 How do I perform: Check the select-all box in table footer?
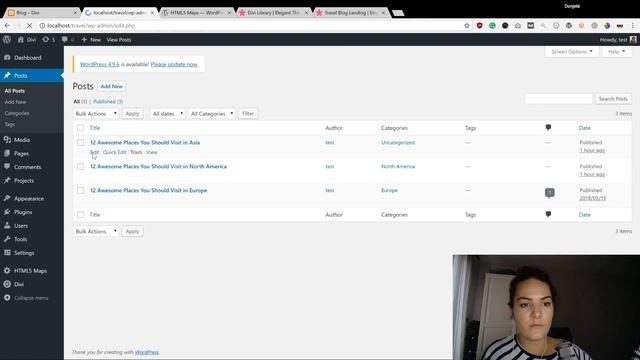click(x=80, y=215)
